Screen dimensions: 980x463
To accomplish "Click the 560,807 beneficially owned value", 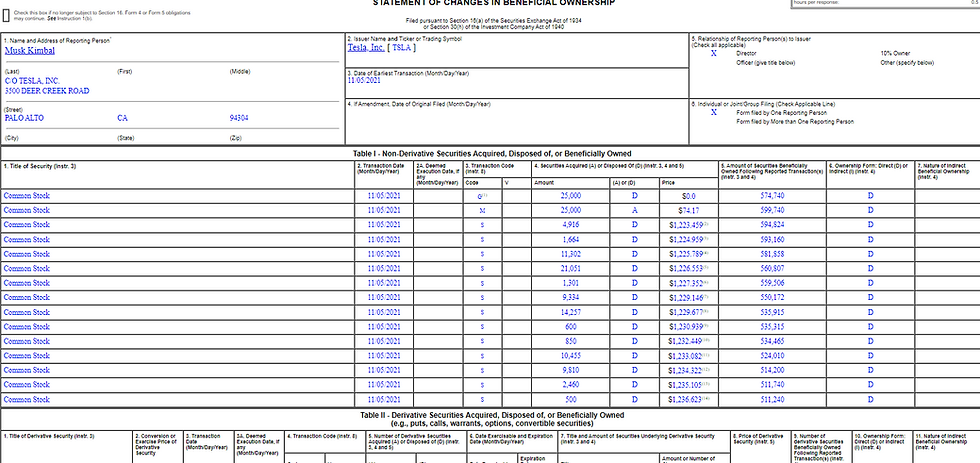I will point(772,269).
